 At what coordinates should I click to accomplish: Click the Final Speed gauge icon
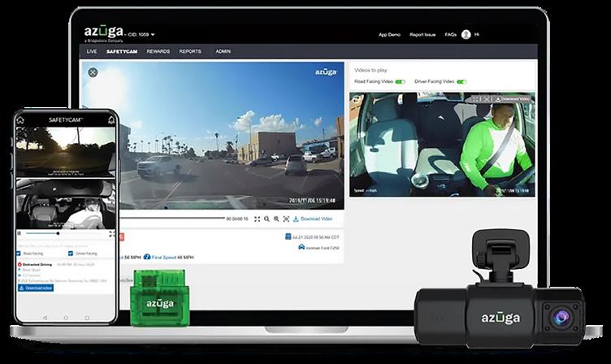click(x=147, y=257)
